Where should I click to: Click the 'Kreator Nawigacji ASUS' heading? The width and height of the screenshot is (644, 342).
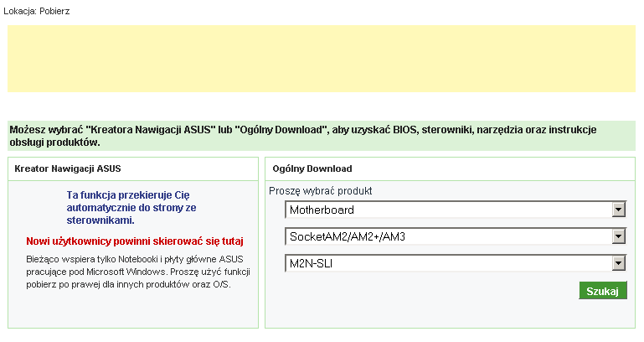[68, 168]
